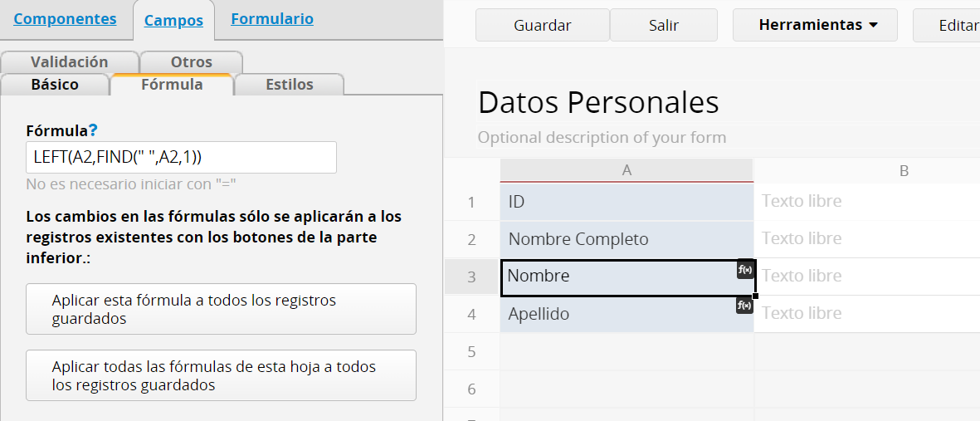The image size is (980, 421).
Task: Switch to the Básico sub-tab
Action: point(55,85)
